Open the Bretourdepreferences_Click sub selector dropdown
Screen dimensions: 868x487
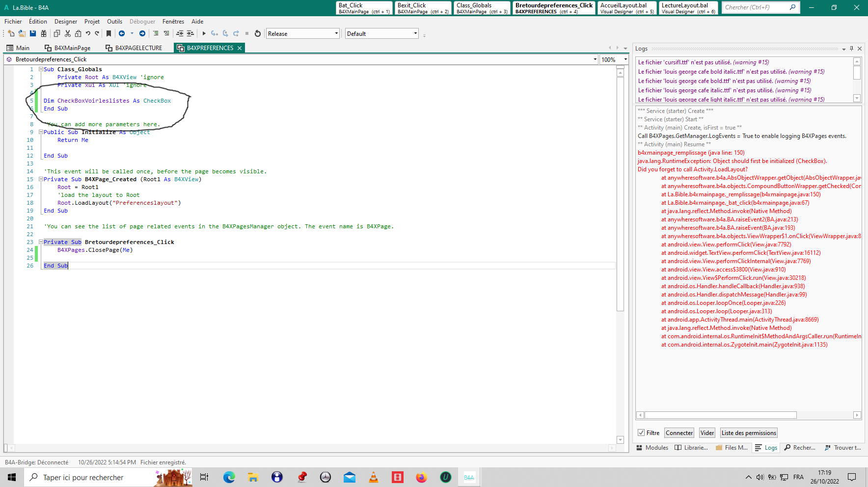pyautogui.click(x=595, y=59)
